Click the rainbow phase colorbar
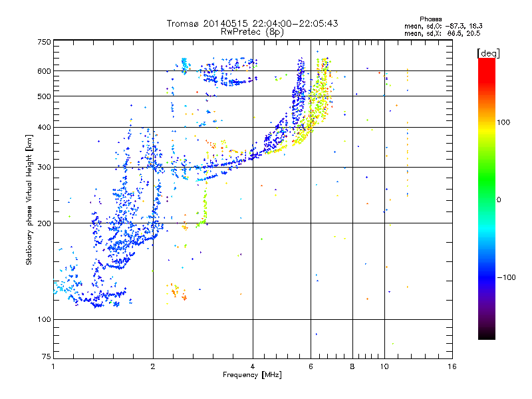 [x=487, y=198]
